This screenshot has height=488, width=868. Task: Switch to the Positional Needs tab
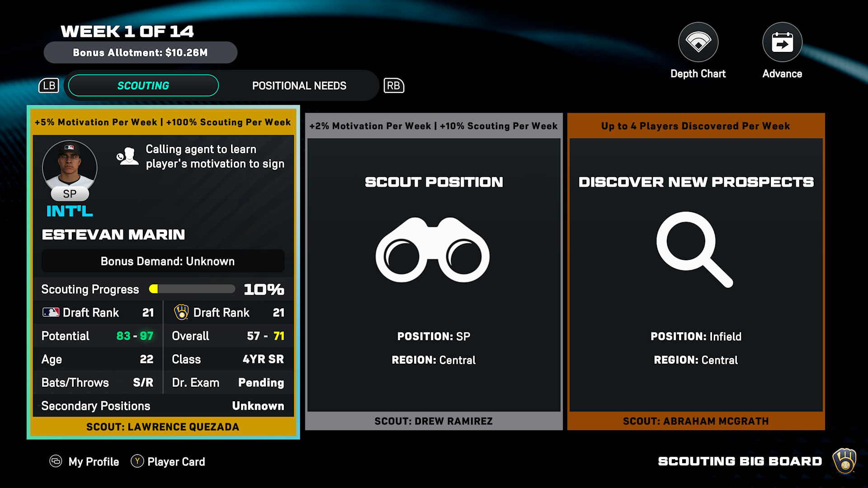coord(299,85)
